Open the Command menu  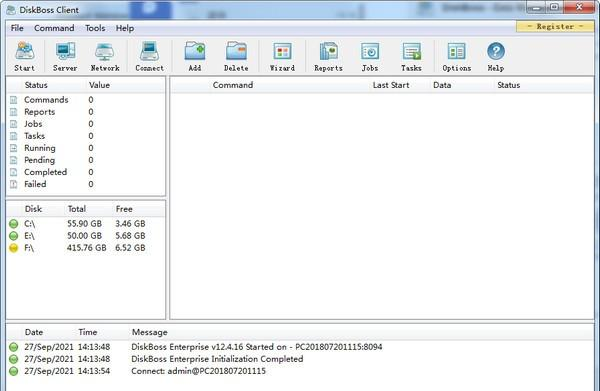(x=54, y=28)
